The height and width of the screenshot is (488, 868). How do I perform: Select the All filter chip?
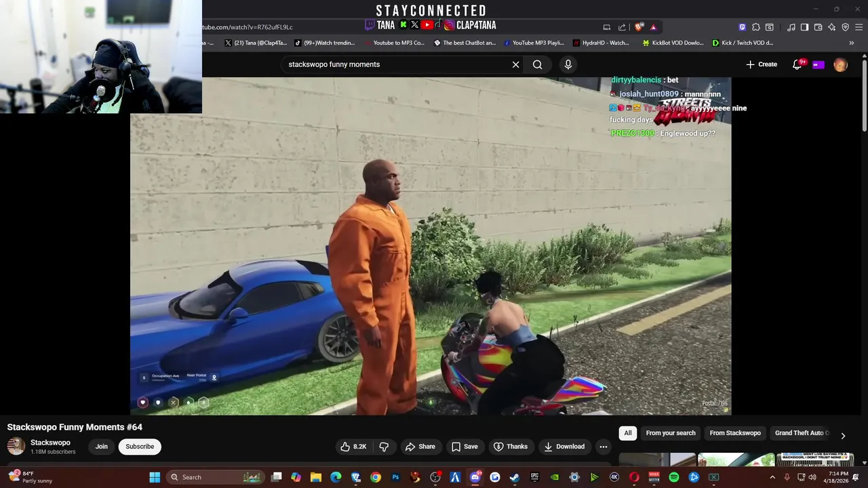click(x=628, y=433)
